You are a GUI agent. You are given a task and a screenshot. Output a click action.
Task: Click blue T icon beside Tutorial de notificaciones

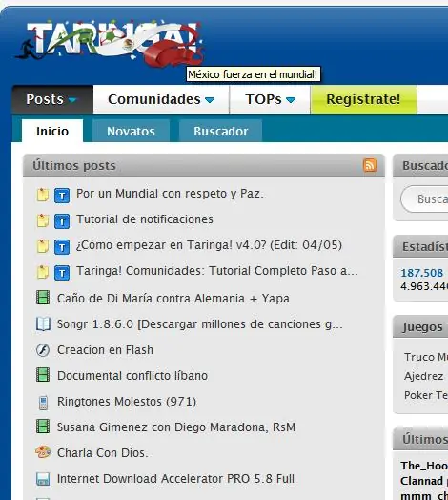click(62, 221)
